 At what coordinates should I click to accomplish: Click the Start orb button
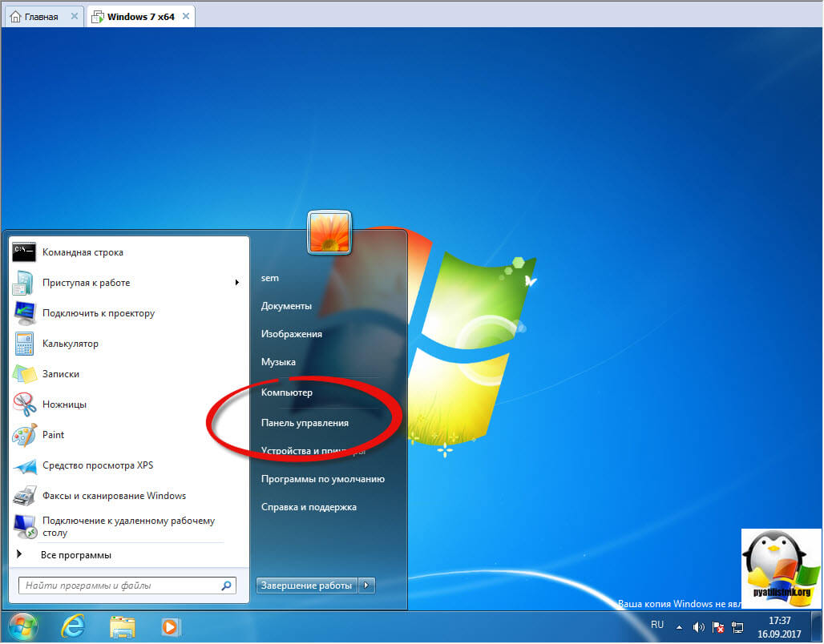22,625
